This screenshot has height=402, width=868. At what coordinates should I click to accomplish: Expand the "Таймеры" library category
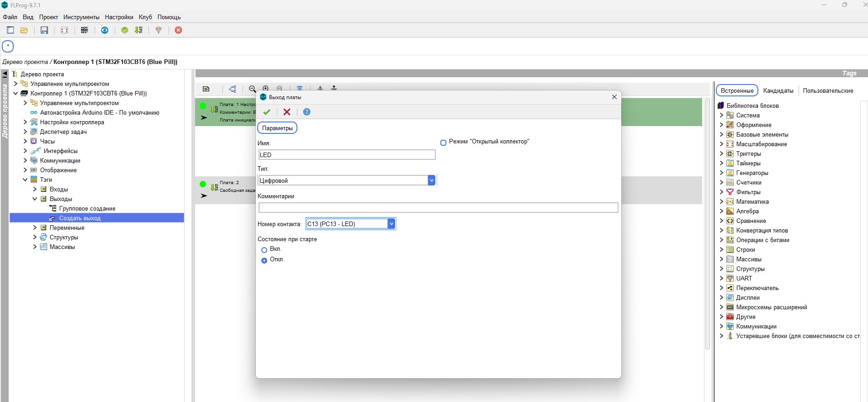[721, 163]
